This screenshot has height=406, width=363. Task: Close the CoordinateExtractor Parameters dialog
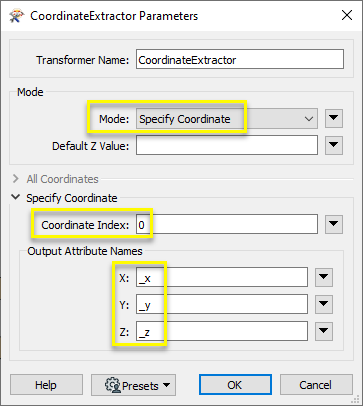click(x=347, y=15)
